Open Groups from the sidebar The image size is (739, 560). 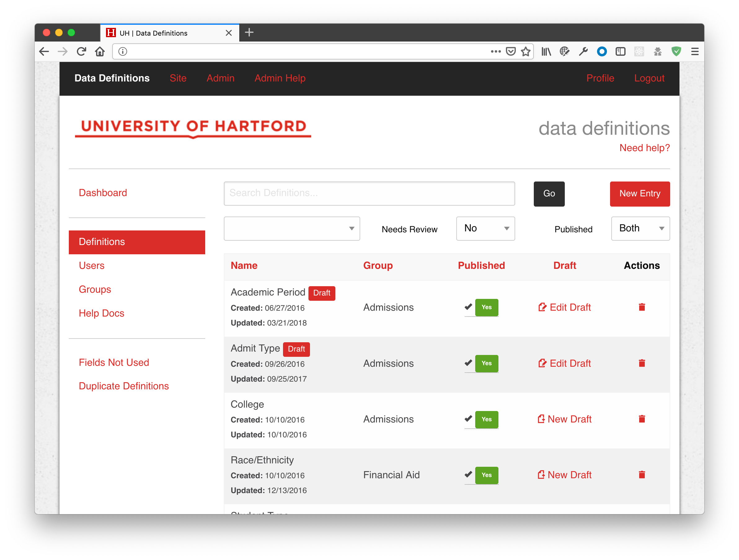95,289
